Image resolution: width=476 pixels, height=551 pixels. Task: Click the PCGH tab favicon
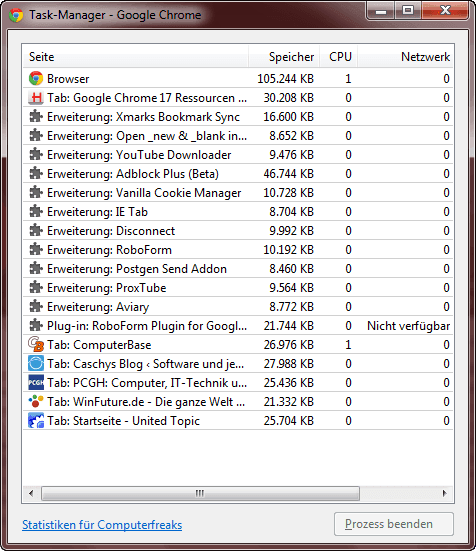point(36,382)
